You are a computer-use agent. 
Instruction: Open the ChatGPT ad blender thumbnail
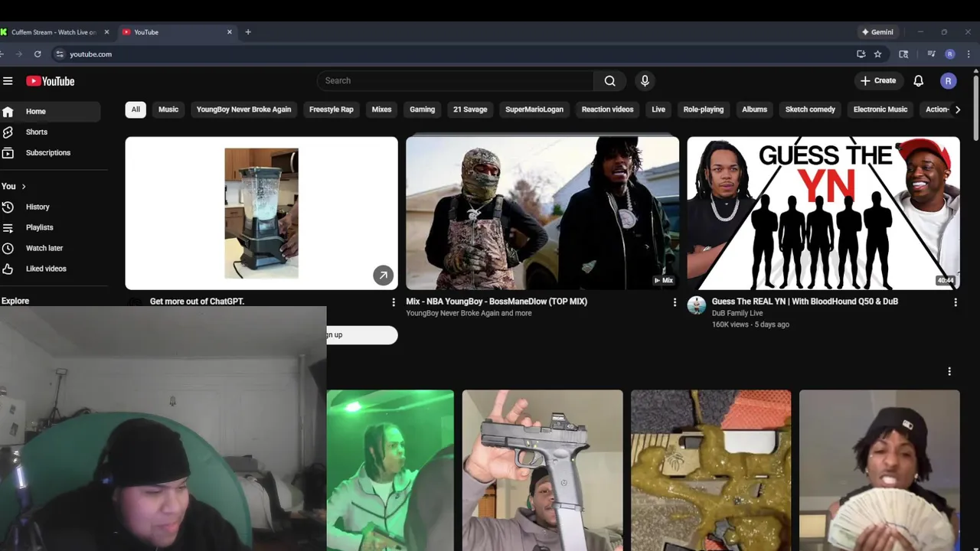[261, 213]
